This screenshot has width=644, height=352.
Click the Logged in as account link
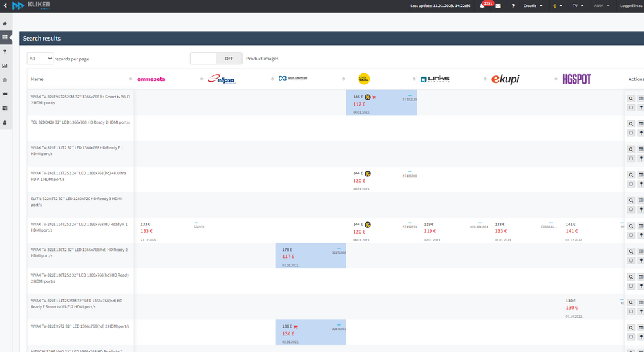[632, 6]
